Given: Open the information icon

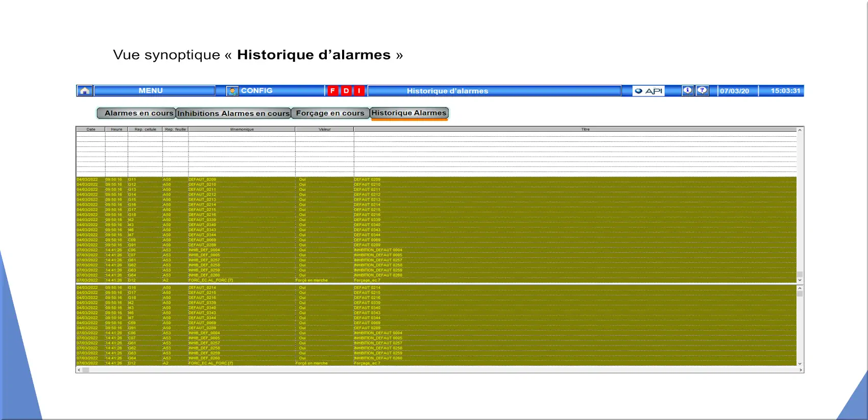Looking at the screenshot, I should [x=688, y=90].
